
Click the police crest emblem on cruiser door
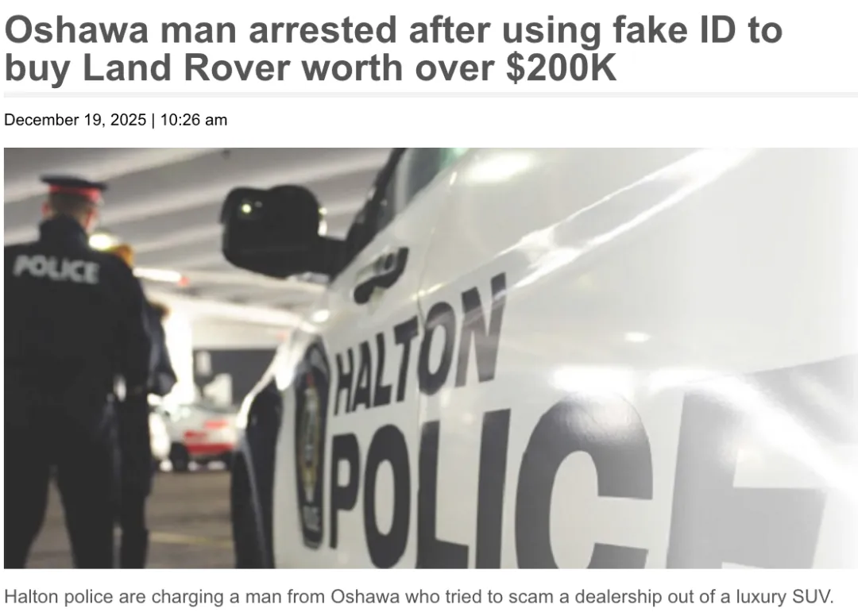click(x=312, y=444)
